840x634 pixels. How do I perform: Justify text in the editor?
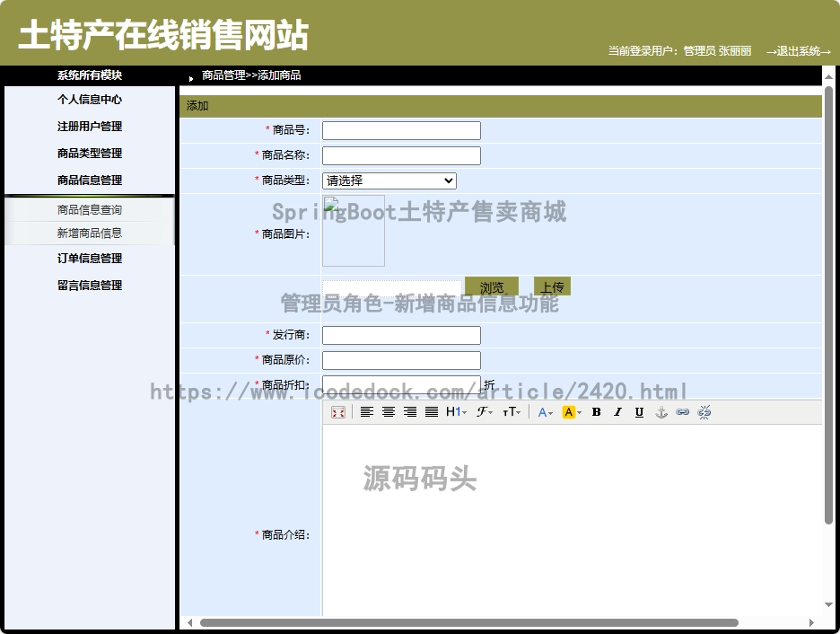pos(432,412)
